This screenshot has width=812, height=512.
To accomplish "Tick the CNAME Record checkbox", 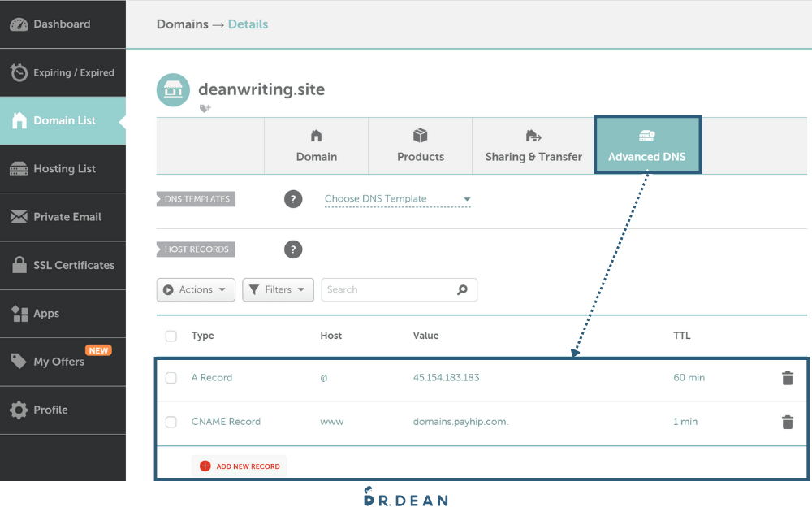I will pyautogui.click(x=171, y=422).
